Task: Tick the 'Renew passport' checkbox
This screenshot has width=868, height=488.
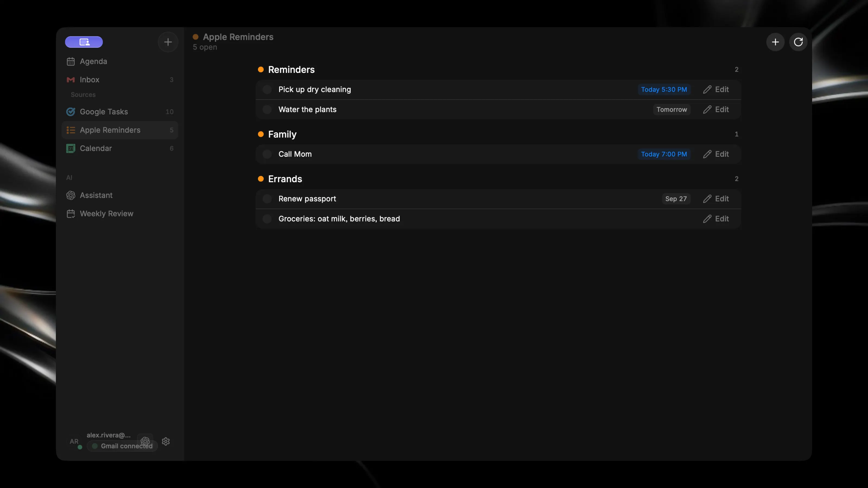Action: [267, 199]
